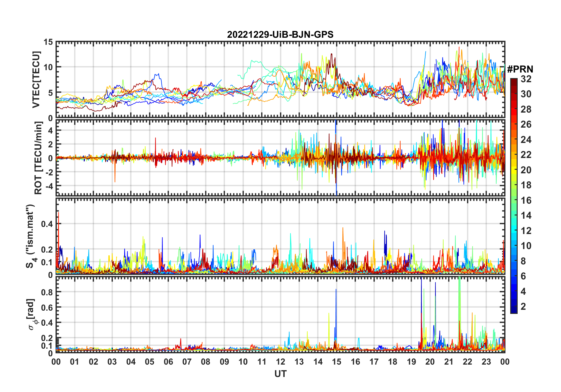Click x-axis tick label 12

coord(280,362)
